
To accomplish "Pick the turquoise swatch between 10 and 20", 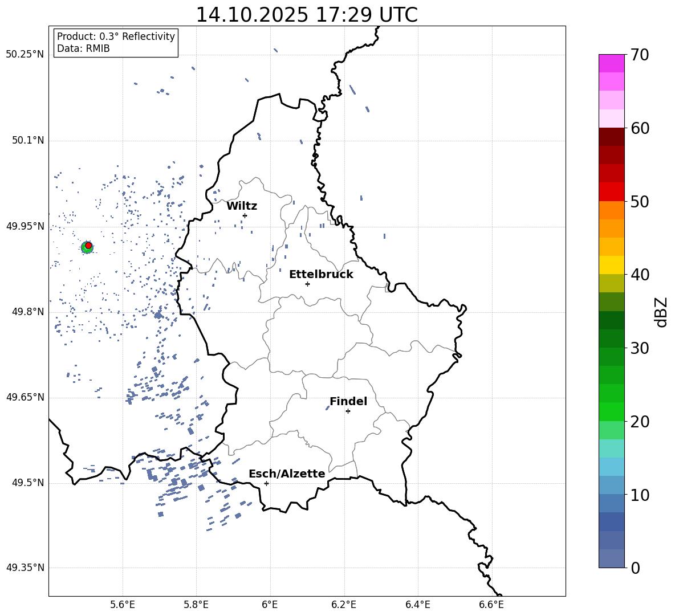I will 611,448.
